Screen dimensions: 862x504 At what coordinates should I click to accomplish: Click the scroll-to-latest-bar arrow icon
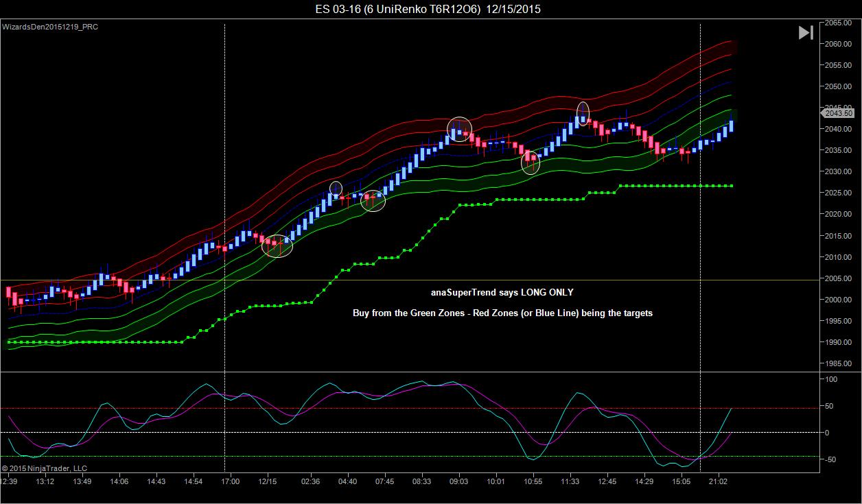pos(806,32)
